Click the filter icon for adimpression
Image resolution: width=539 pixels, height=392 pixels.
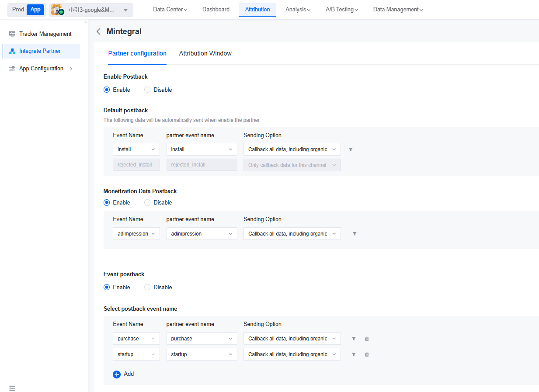[355, 234]
